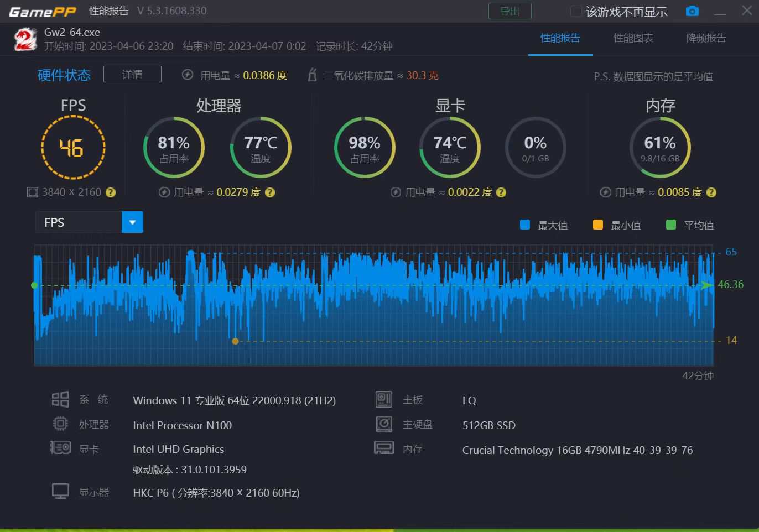Screen dimensions: 759x532
Task: Open help for graphics card power usage
Action: point(501,192)
